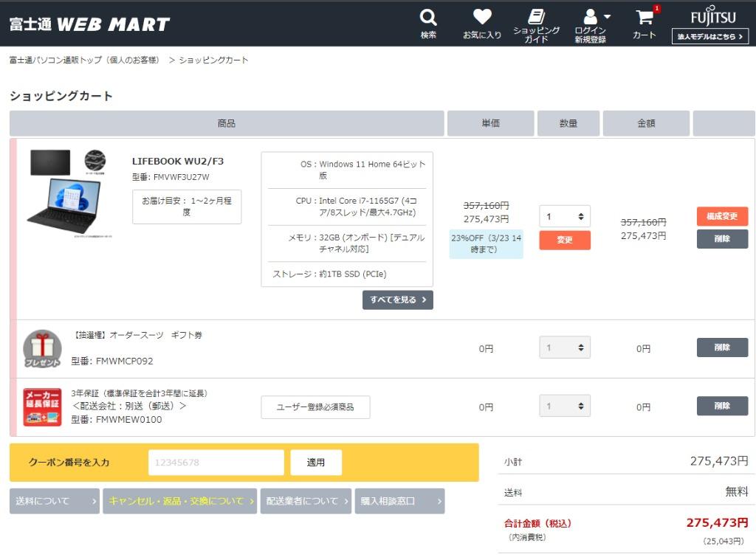Click the gift present icon
This screenshot has width=756, height=557.
pos(42,349)
